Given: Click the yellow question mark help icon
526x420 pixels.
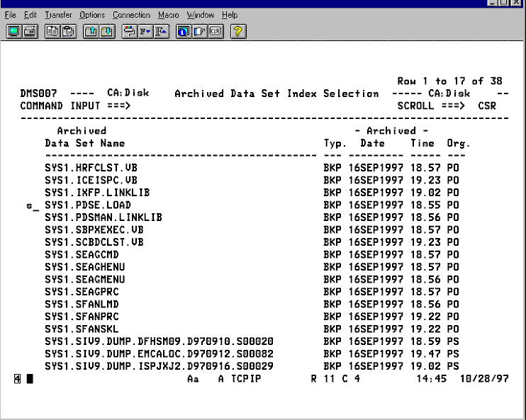Looking at the screenshot, I should pyautogui.click(x=238, y=31).
